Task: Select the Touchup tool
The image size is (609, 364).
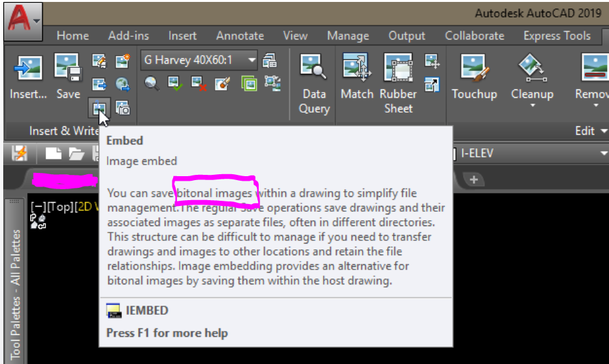Action: pyautogui.click(x=474, y=77)
